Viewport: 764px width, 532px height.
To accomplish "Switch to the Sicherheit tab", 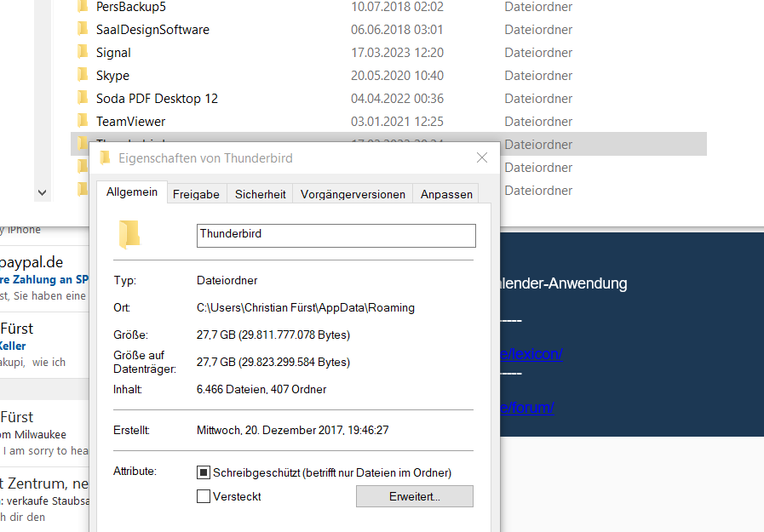I will (x=260, y=194).
